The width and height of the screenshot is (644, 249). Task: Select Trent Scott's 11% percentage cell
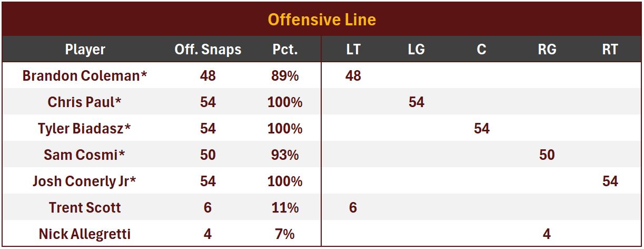coord(285,208)
